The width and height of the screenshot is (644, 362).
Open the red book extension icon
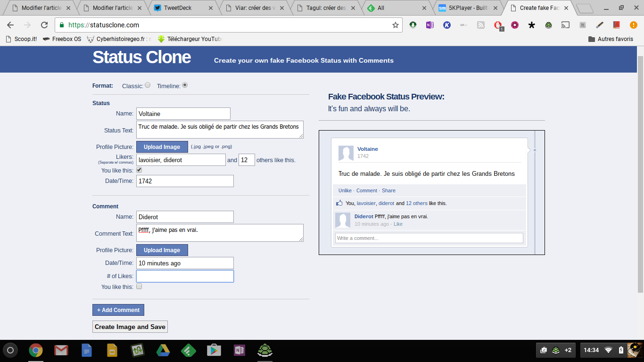[x=616, y=25]
